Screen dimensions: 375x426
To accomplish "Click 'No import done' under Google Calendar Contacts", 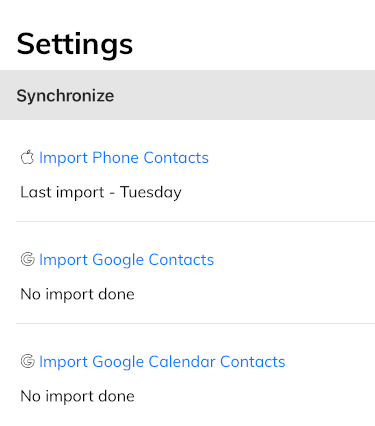I will (77, 396).
